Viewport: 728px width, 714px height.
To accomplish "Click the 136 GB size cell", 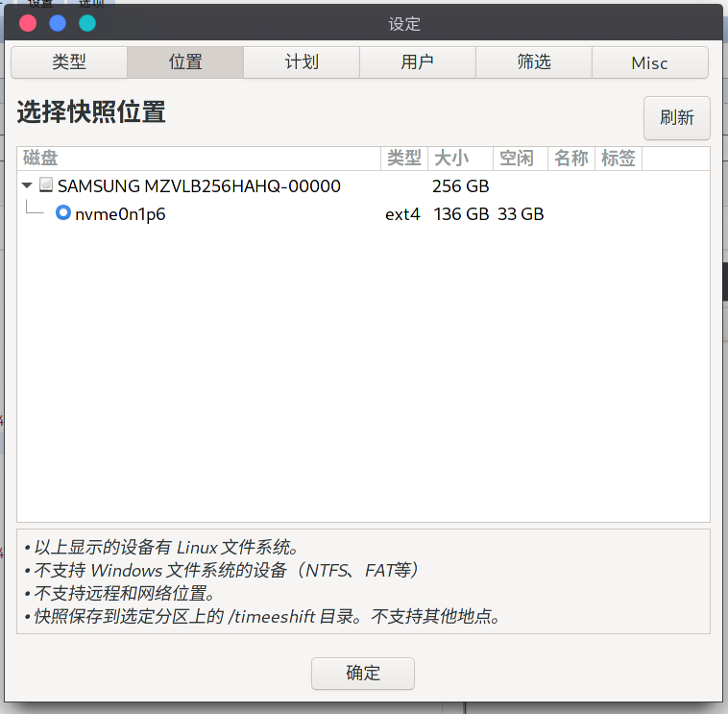I will [461, 214].
